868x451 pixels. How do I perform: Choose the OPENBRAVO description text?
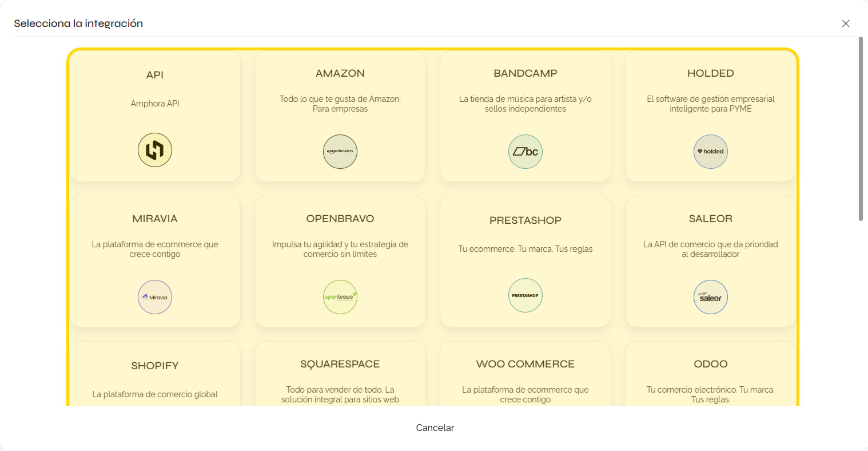340,249
